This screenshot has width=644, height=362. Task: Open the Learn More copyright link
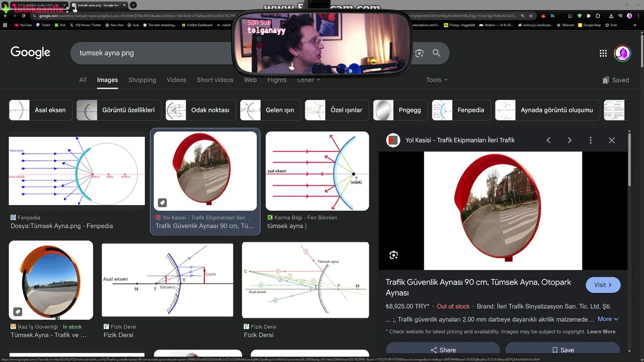click(x=601, y=332)
